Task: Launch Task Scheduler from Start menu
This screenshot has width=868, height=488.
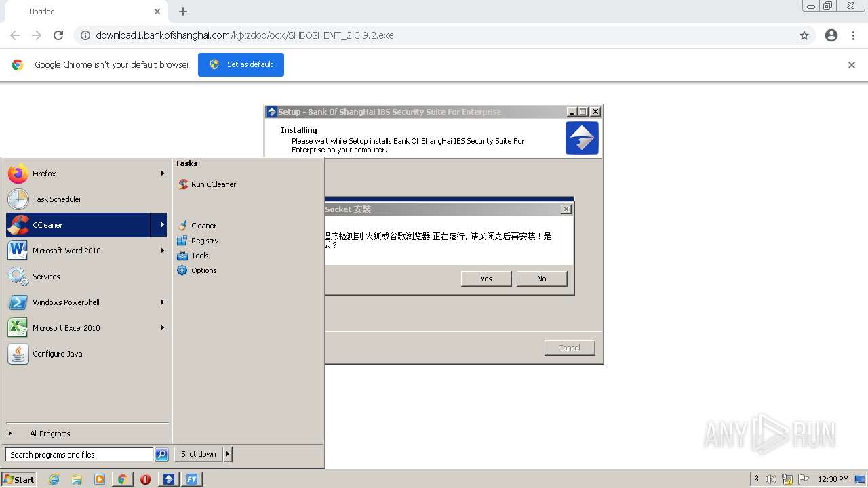Action: [87, 199]
